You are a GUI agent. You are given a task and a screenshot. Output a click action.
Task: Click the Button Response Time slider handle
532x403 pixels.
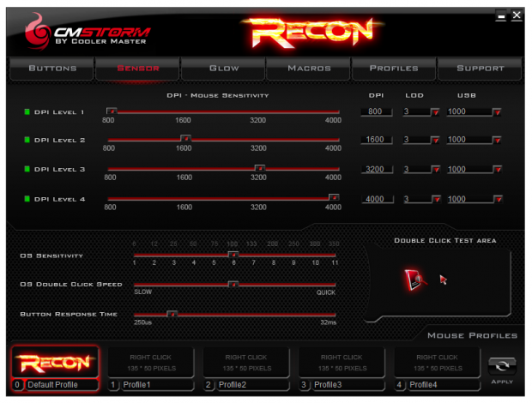pyautogui.click(x=172, y=314)
